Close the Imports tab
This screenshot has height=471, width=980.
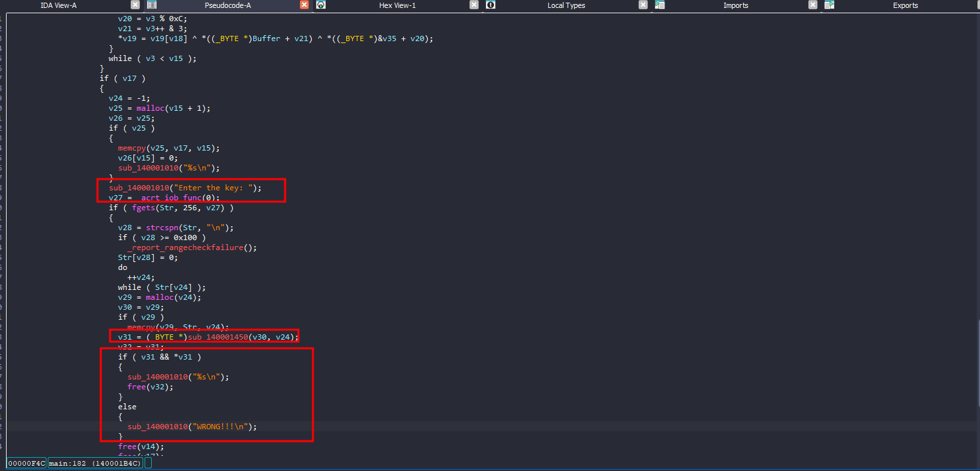click(x=813, y=5)
